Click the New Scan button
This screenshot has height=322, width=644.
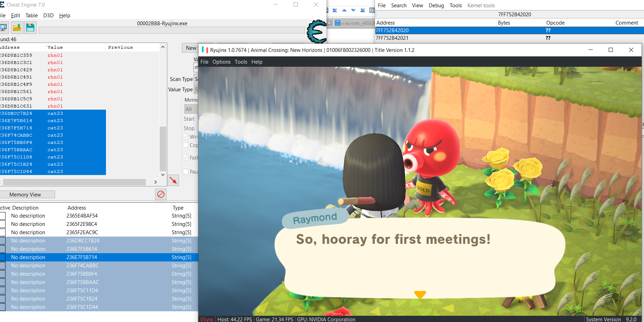click(190, 48)
